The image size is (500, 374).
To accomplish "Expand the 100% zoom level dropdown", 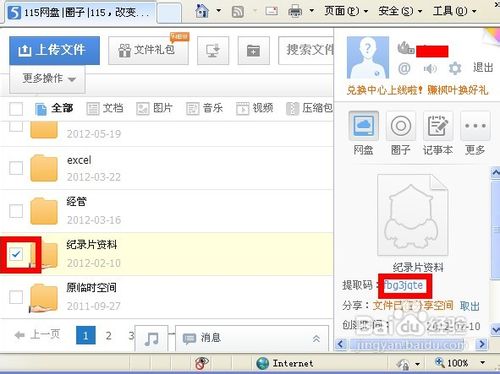I will tap(482, 363).
